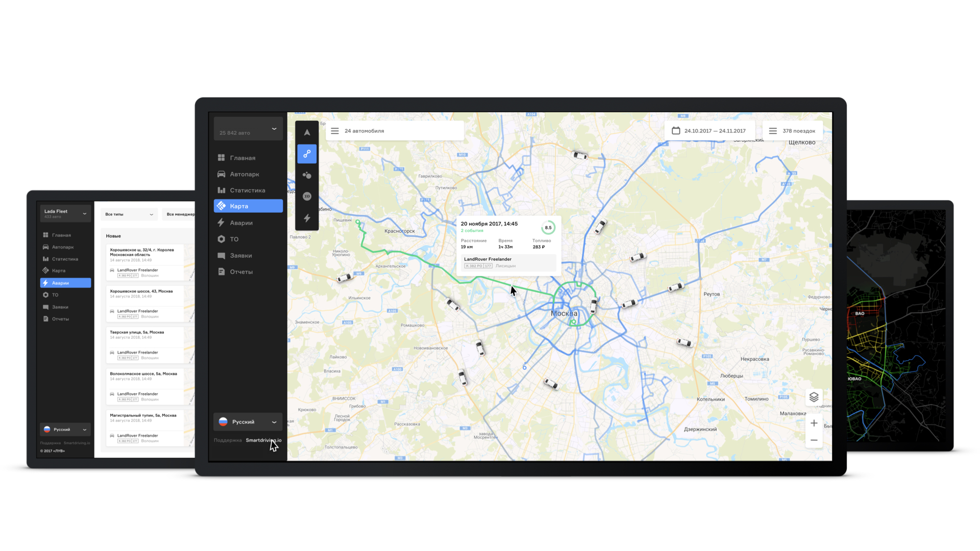Viewport: 980px width, 551px height.
Task: Click the map zoom out (−) button
Action: [x=814, y=440]
